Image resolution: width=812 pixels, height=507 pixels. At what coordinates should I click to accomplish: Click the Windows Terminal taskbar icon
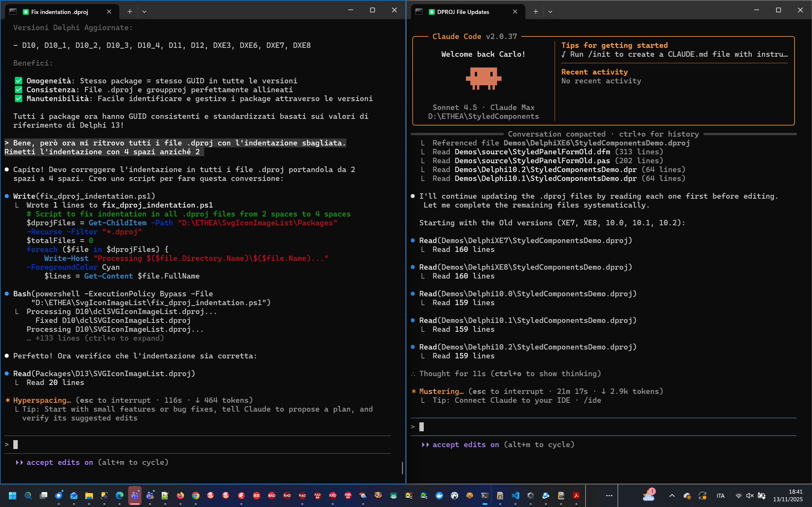[485, 496]
